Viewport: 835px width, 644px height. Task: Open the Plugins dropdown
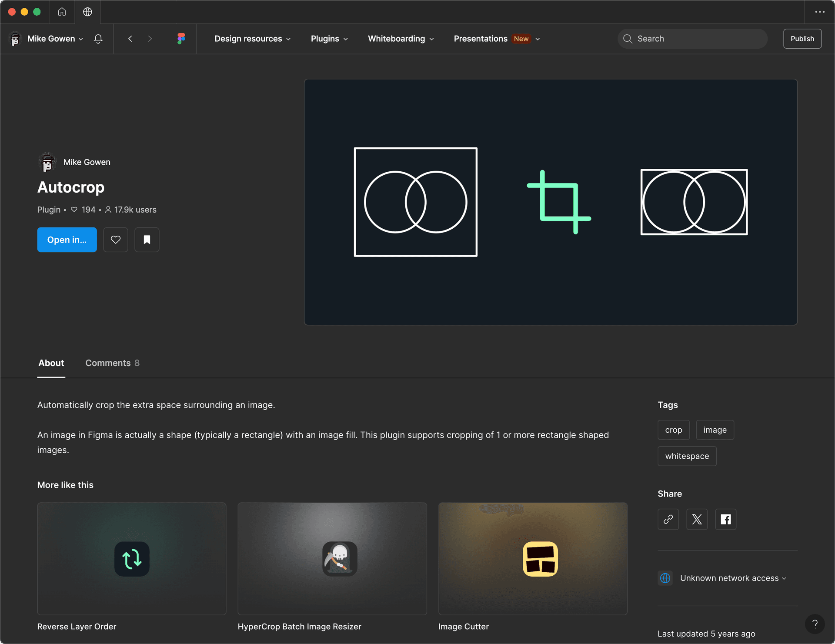tap(329, 39)
